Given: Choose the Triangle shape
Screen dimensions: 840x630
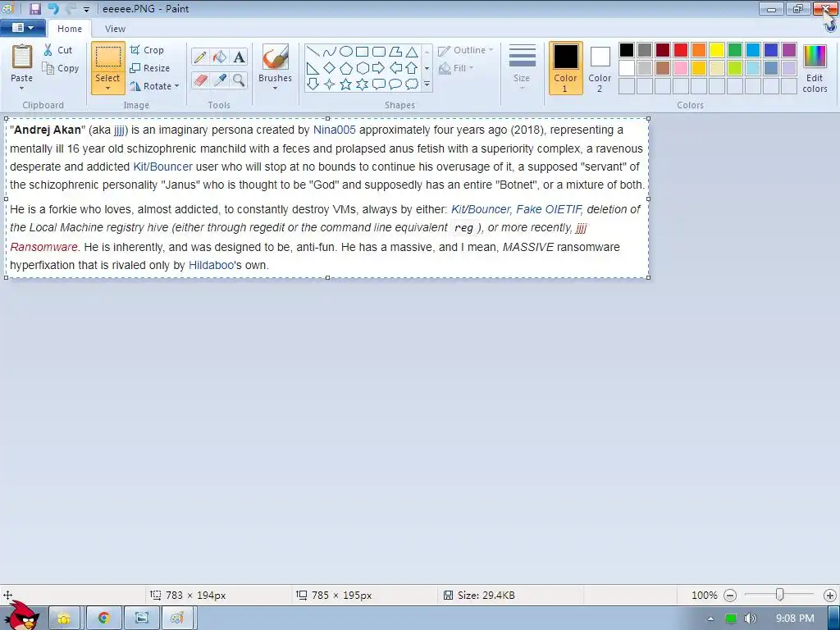Looking at the screenshot, I should [412, 52].
